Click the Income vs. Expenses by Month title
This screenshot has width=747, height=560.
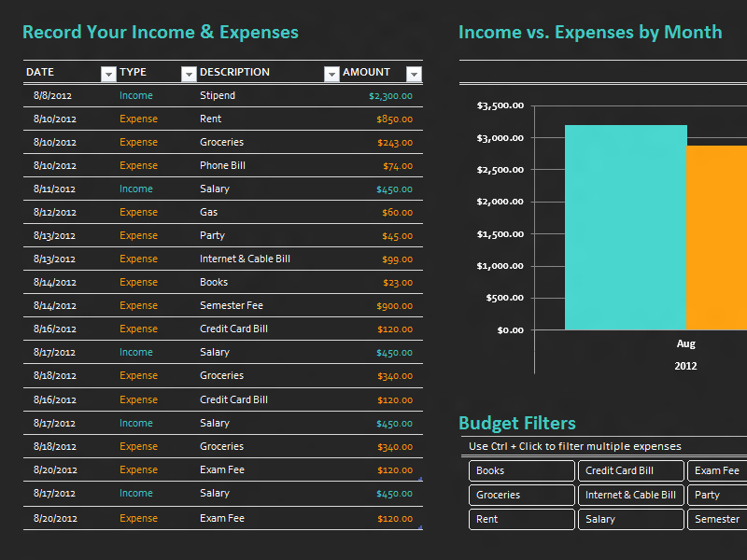pos(590,32)
